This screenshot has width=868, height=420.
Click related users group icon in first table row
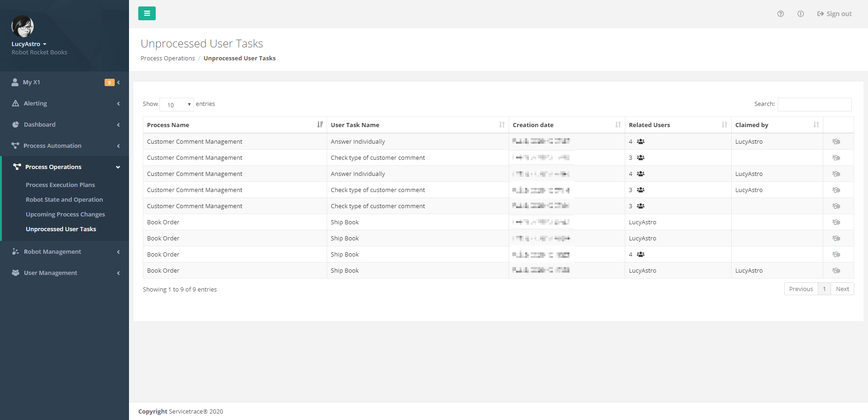640,141
